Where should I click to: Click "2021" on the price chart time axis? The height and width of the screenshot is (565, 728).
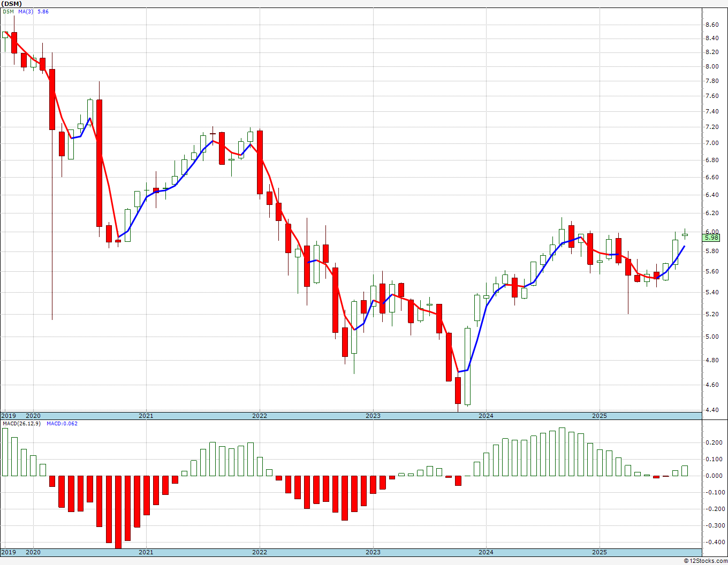[146, 416]
